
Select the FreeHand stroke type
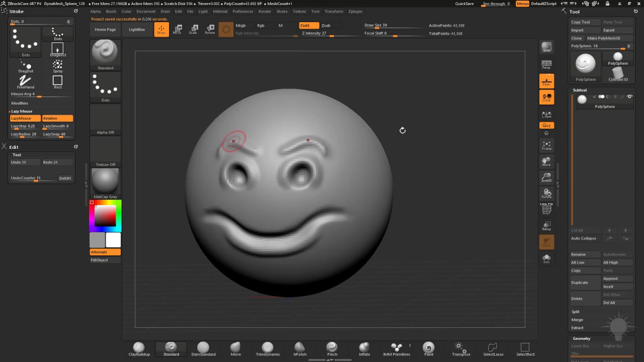click(26, 82)
